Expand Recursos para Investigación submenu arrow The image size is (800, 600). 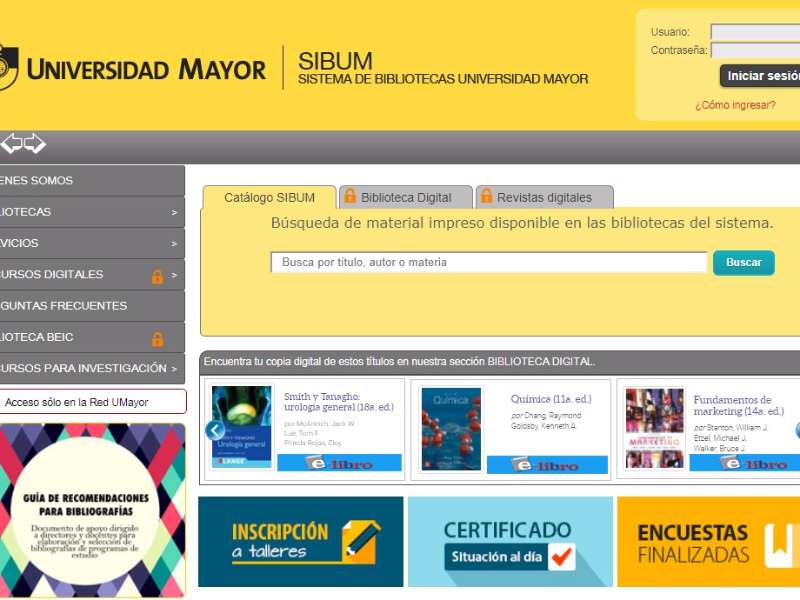click(174, 368)
